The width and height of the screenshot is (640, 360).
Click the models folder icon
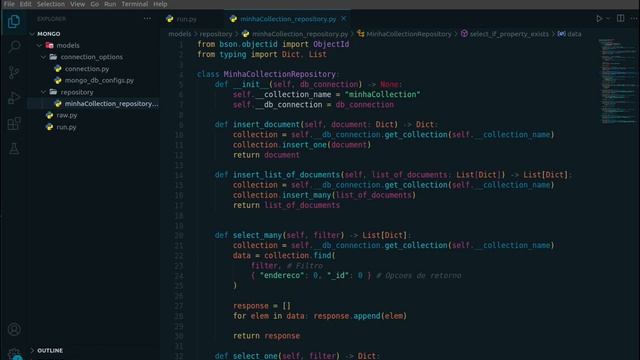point(49,45)
